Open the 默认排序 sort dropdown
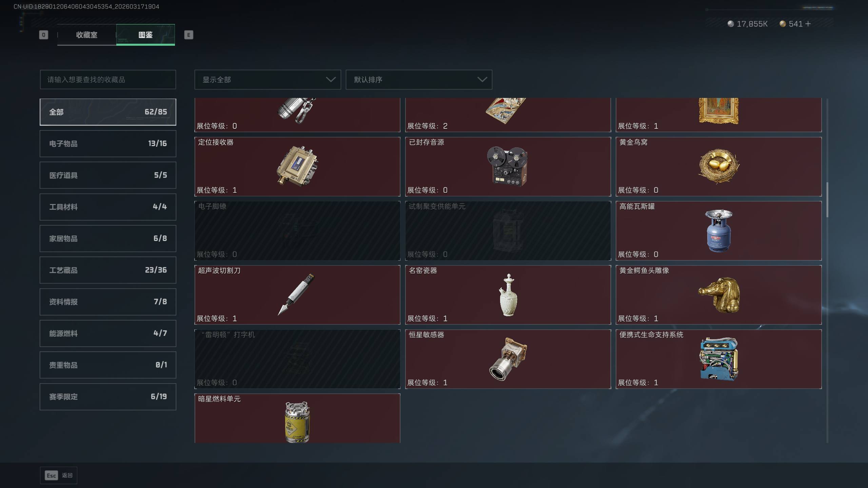This screenshot has height=488, width=868. [419, 80]
